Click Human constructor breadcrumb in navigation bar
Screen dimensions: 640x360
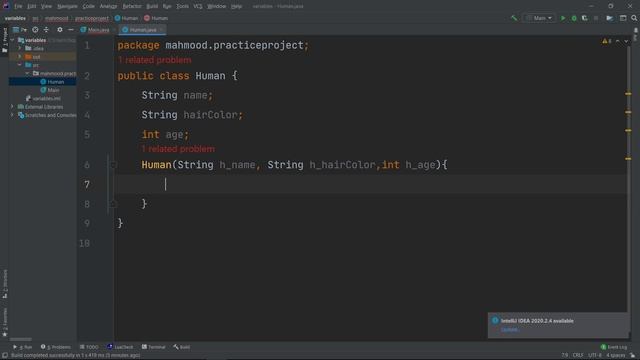156,18
